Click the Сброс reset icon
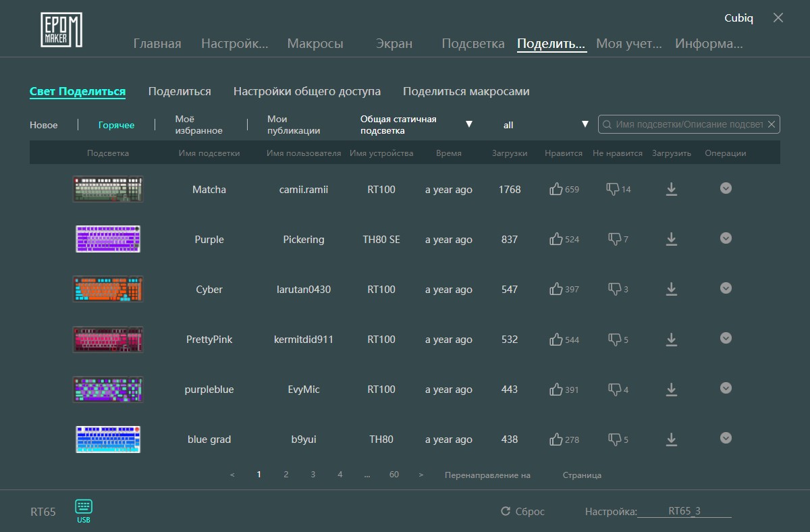The image size is (810, 532). tap(506, 511)
